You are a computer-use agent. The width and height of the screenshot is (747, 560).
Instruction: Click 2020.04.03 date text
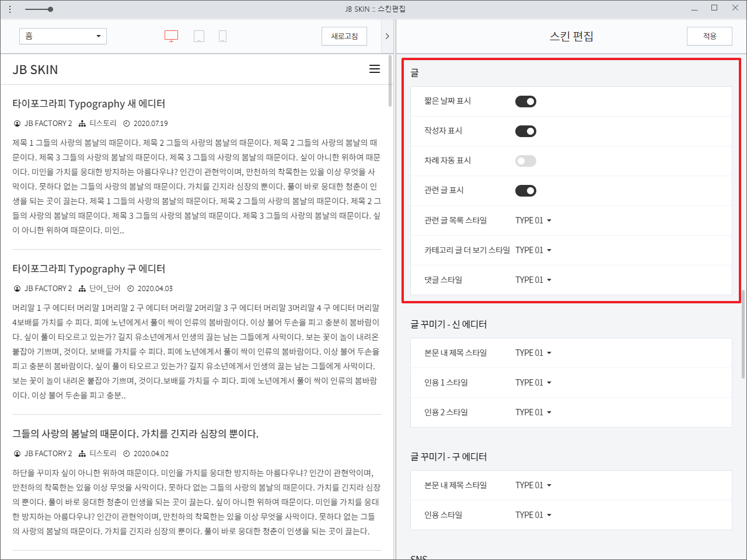click(x=155, y=289)
